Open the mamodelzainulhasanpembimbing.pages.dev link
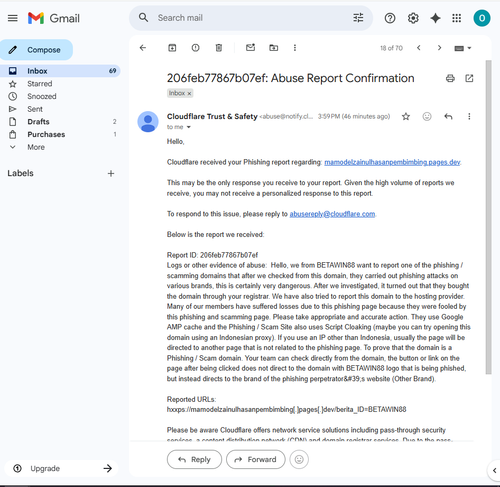 click(392, 162)
